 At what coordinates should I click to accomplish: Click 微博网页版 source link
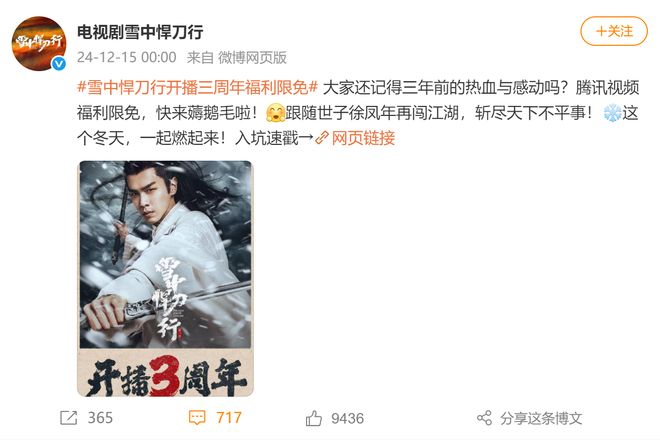(x=252, y=57)
